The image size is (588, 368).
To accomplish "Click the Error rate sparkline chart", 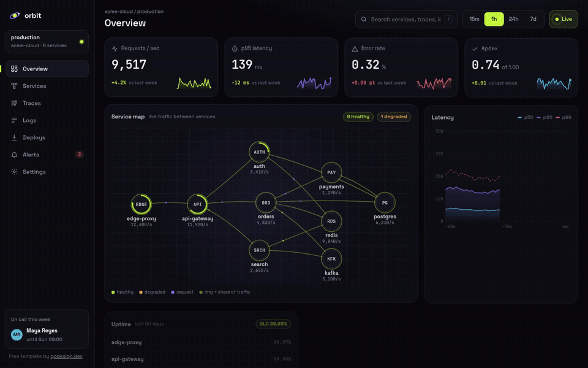I will [434, 83].
